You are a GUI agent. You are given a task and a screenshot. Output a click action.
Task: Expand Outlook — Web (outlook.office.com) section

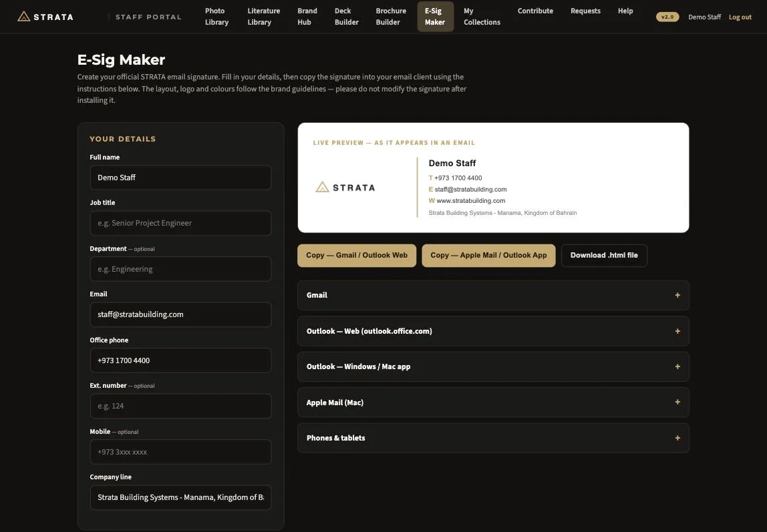493,331
